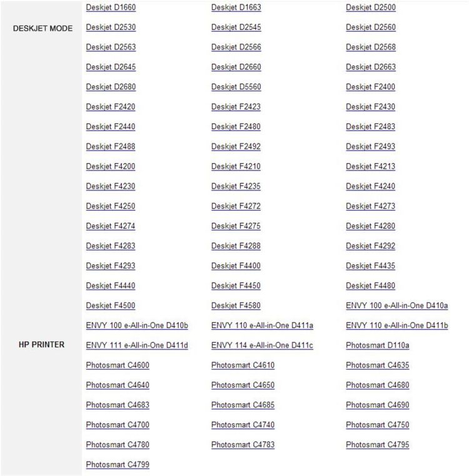Click the Photosmart C4610 link
The height and width of the screenshot is (476, 469).
click(243, 365)
